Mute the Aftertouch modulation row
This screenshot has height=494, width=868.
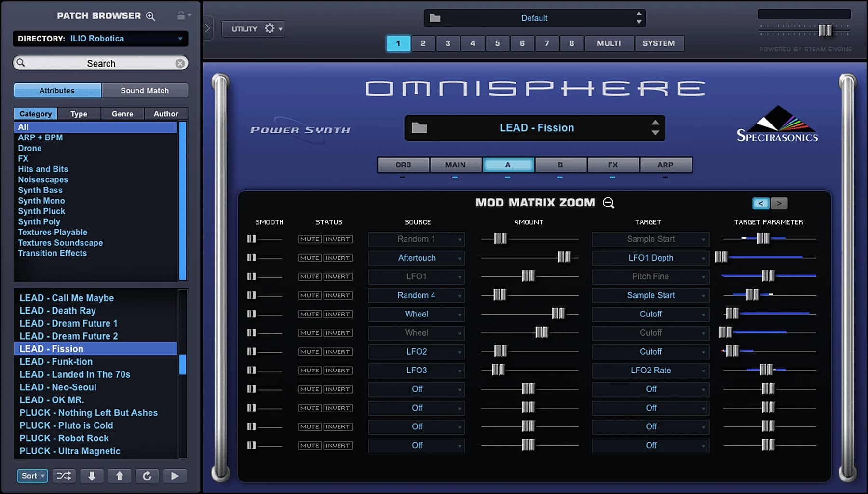[309, 258]
